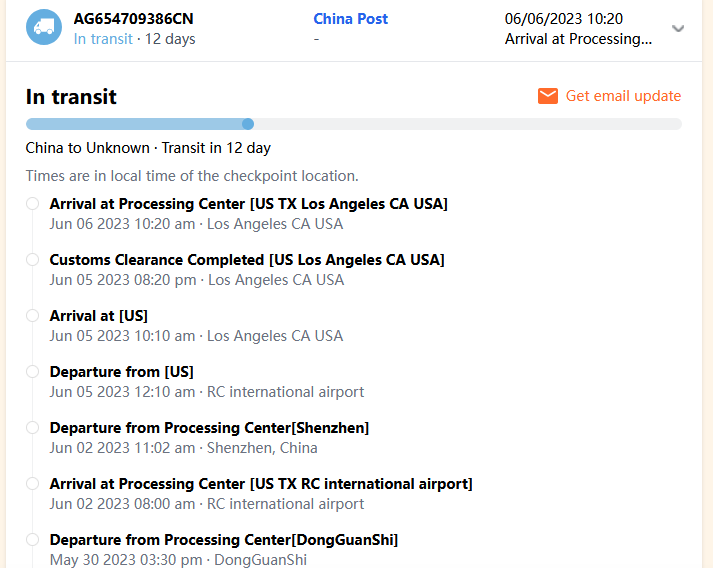713x568 pixels.
Task: Click the Customs Clearance Completed checkpoint marker
Action: pyautogui.click(x=32, y=260)
